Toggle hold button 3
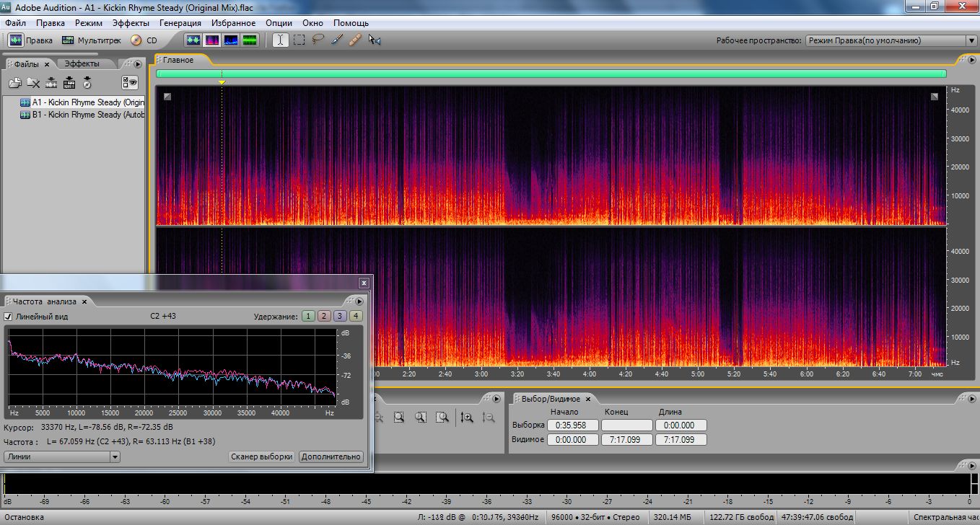Screen dimensions: 980x525 [x=340, y=316]
